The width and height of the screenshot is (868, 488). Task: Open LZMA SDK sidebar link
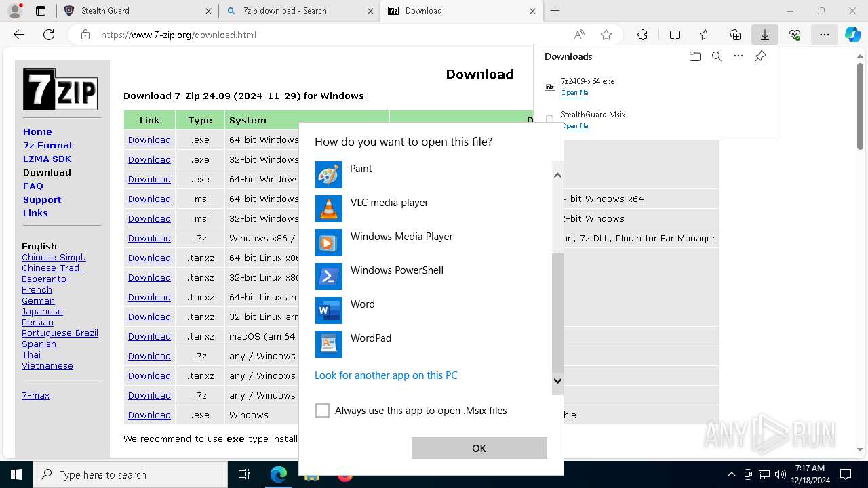(x=47, y=159)
